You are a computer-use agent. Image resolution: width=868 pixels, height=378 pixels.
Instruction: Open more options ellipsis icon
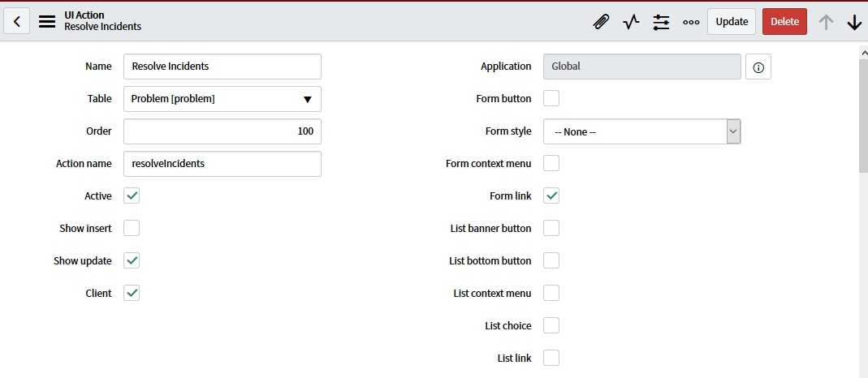pyautogui.click(x=691, y=22)
